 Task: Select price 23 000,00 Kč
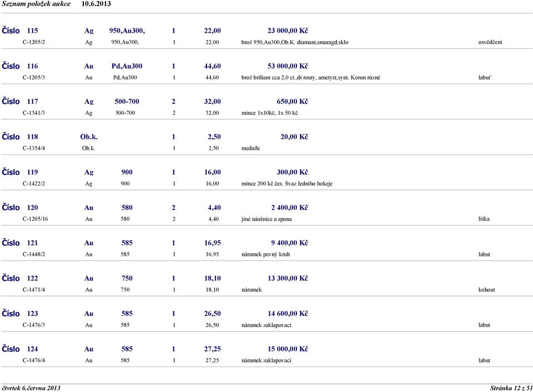(288, 31)
